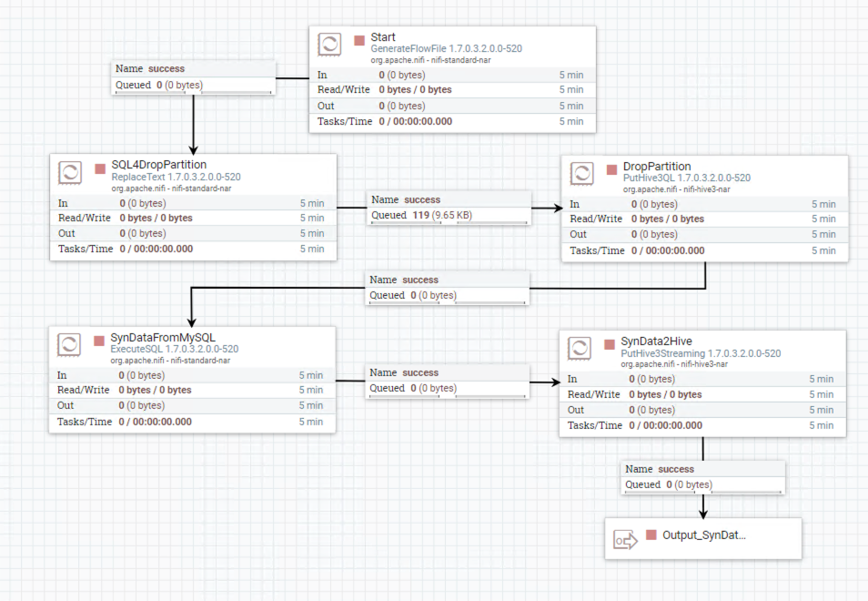Click the Tasks/Time row of DropPartition
The image size is (868, 601).
(704, 250)
